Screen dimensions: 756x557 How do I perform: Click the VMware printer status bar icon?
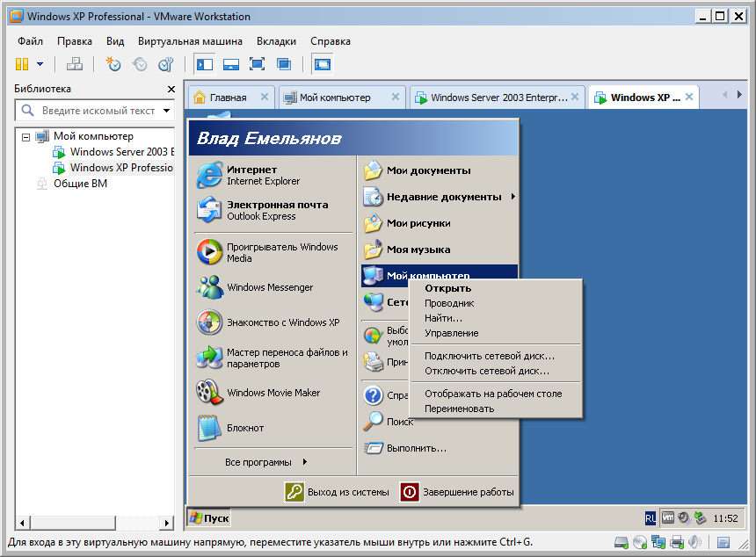[x=678, y=543]
